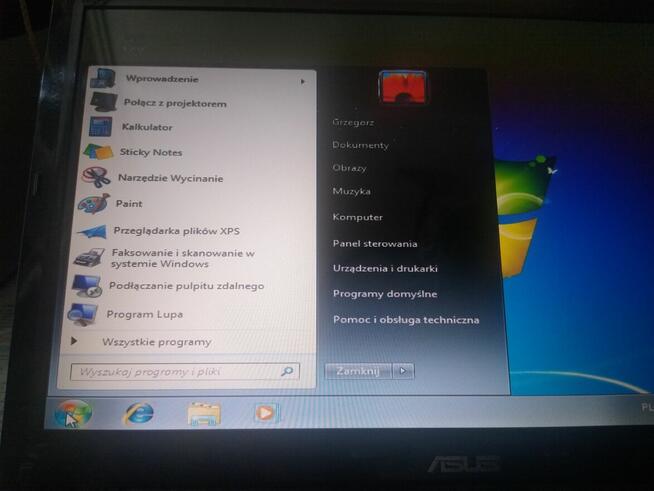Open Komputer
654x491 pixels.
[x=358, y=217]
